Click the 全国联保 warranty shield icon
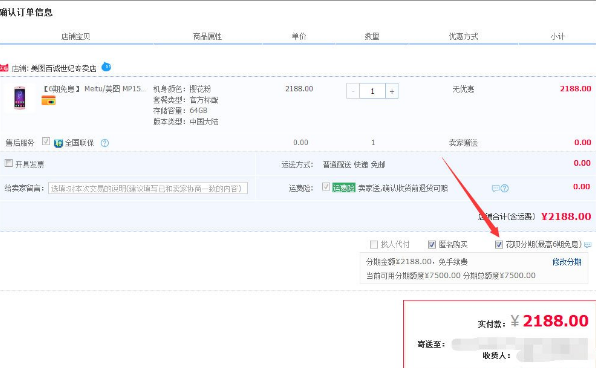This screenshot has height=368, width=596. pyautogui.click(x=58, y=143)
